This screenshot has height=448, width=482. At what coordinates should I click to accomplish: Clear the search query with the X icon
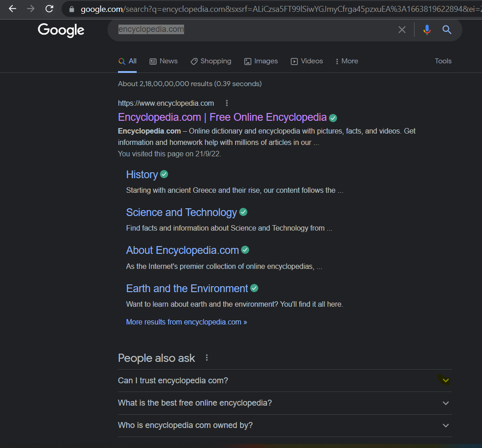point(402,29)
